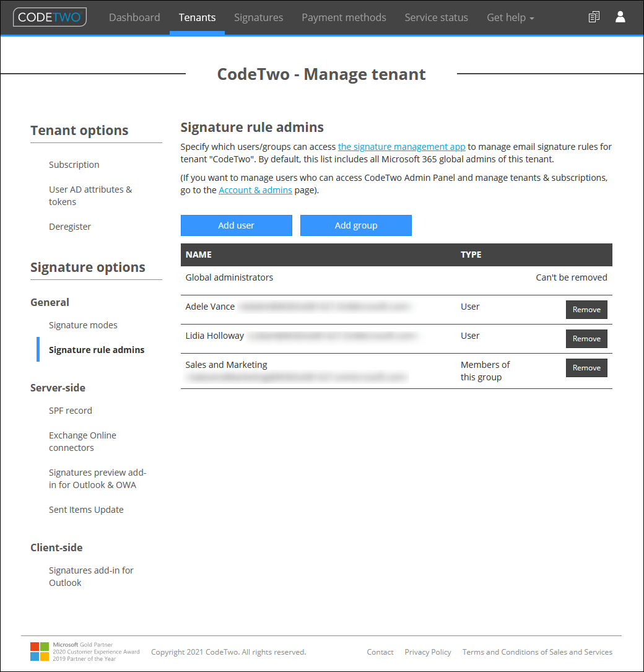Remove the Sales and Marketing group
Image resolution: width=644 pixels, height=672 pixels.
click(586, 367)
